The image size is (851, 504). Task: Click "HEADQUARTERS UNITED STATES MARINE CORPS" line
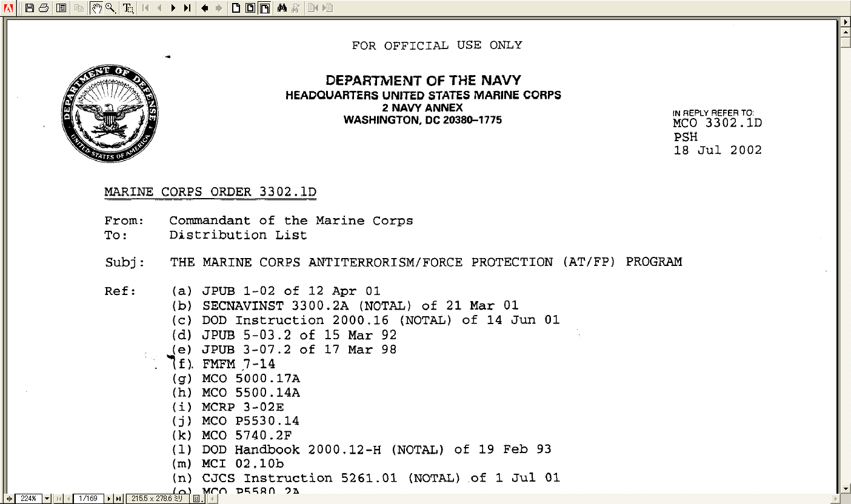click(x=423, y=95)
